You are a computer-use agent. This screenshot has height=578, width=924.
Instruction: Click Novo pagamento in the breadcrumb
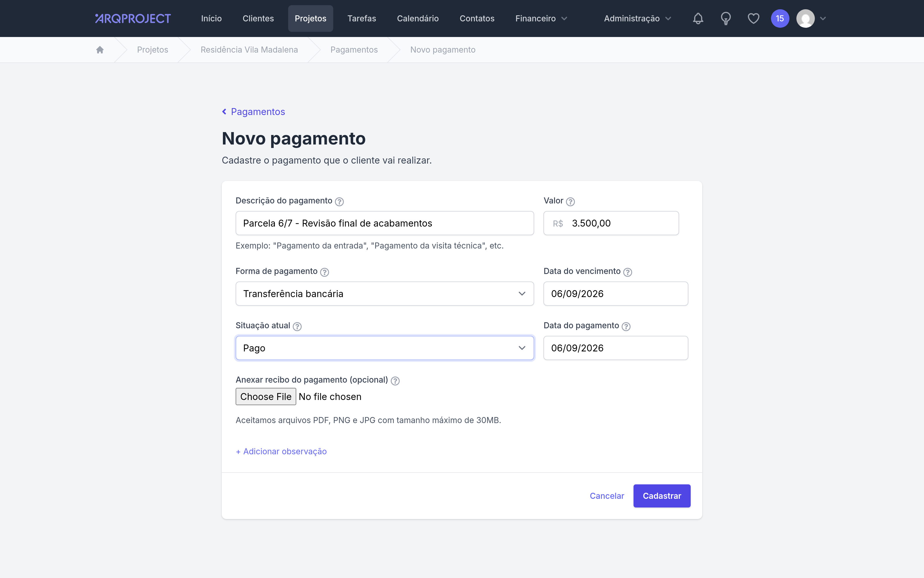(x=443, y=50)
